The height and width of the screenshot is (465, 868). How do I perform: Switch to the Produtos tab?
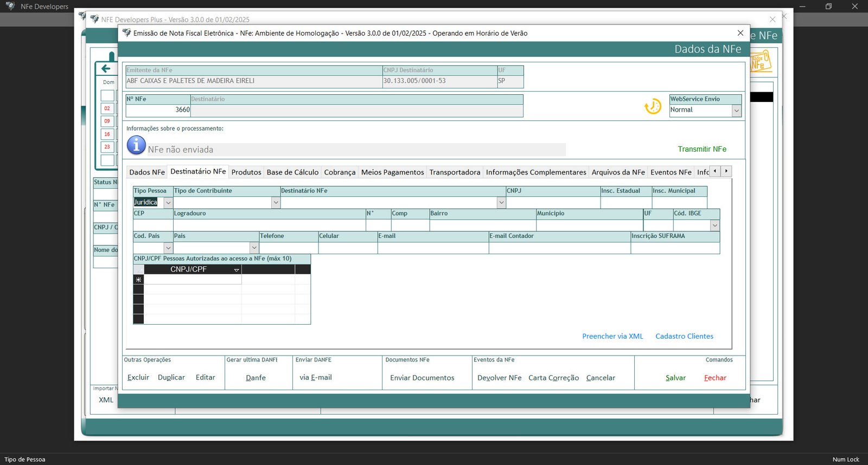246,172
